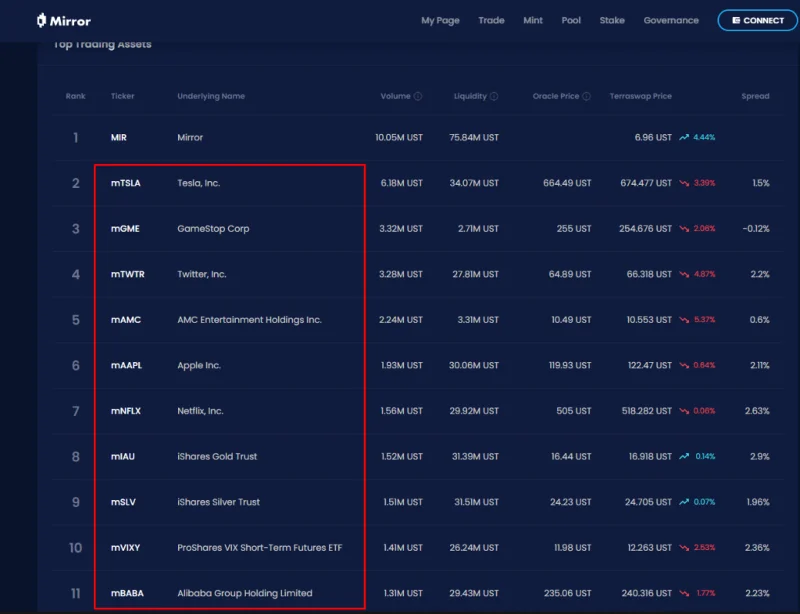Select the mBABA ticker
800x614 pixels.
click(127, 593)
